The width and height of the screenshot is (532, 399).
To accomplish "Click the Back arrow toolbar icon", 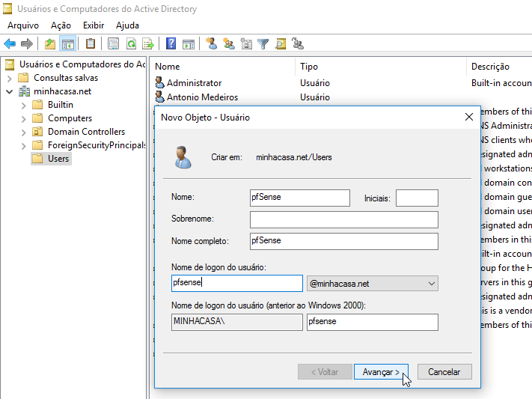I will point(10,44).
